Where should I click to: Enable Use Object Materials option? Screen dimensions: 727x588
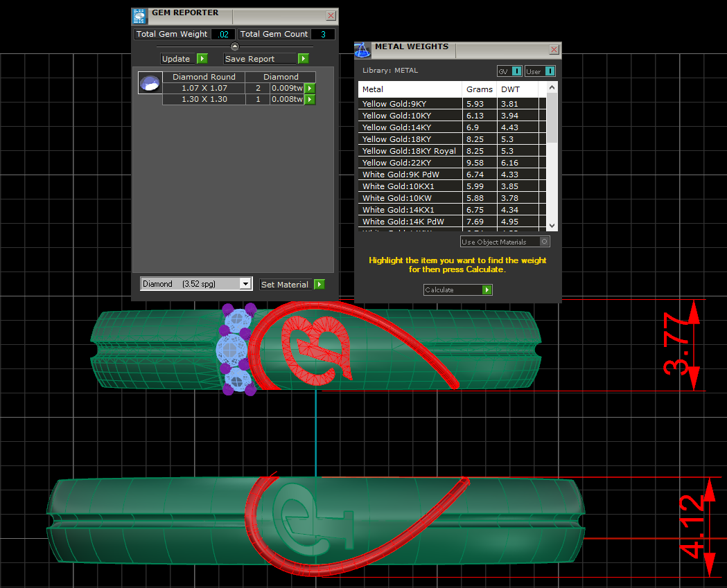(545, 242)
